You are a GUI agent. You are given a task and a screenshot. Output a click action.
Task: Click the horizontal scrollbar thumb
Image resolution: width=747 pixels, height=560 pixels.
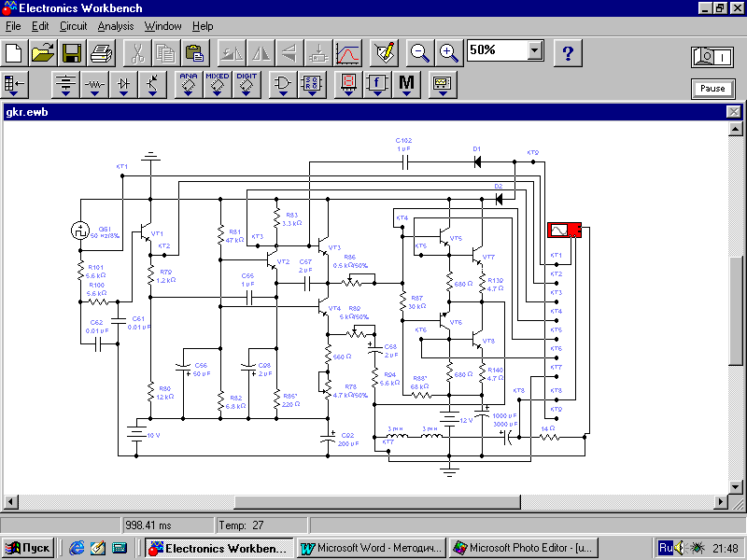(x=377, y=501)
